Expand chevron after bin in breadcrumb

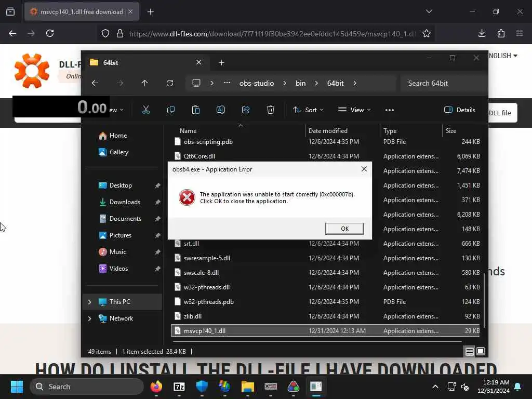(316, 83)
